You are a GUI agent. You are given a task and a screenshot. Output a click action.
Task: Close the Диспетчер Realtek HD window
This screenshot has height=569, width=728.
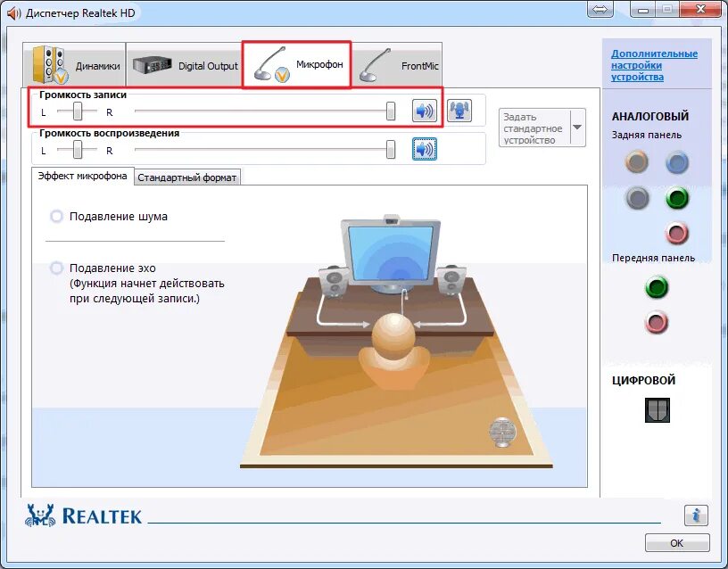pos(701,9)
